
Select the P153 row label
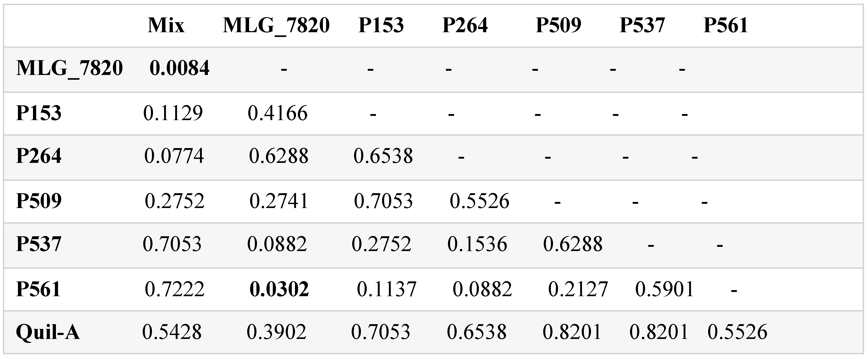tap(39, 113)
